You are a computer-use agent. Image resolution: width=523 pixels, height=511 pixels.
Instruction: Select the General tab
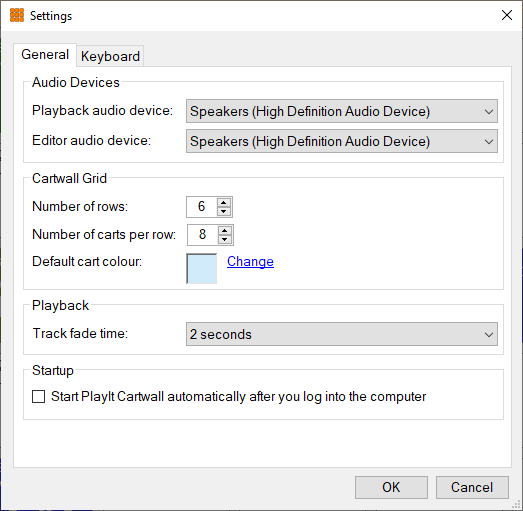tap(45, 54)
